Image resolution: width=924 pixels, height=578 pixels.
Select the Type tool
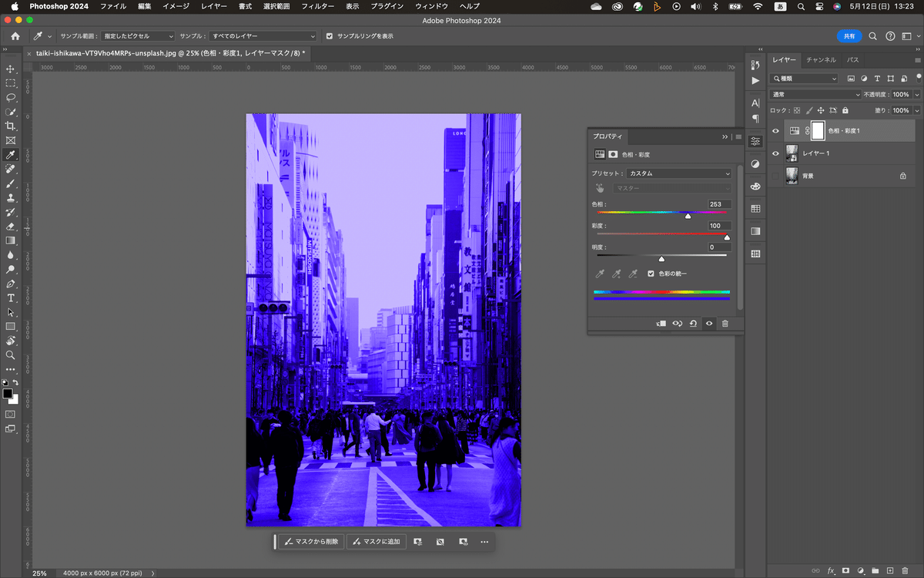[x=11, y=298]
